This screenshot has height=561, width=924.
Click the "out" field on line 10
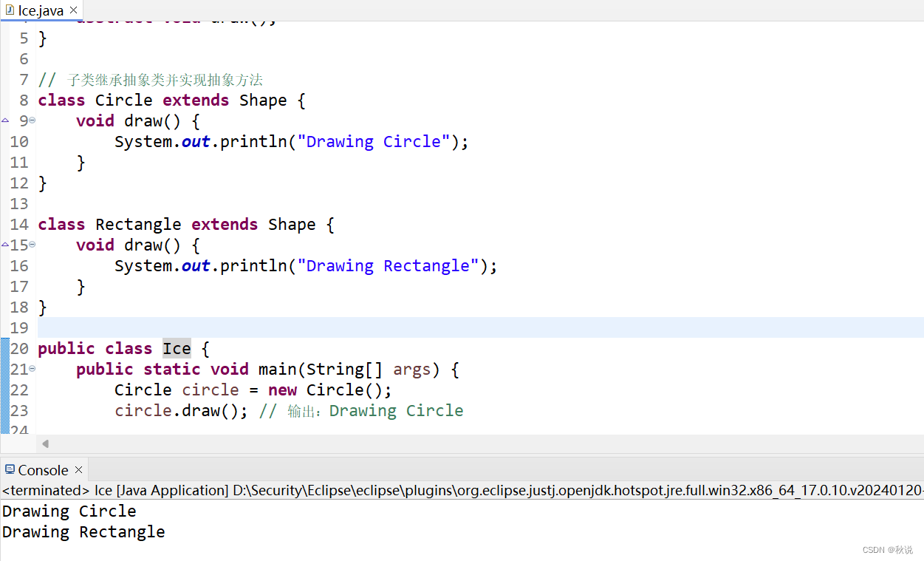(x=196, y=142)
